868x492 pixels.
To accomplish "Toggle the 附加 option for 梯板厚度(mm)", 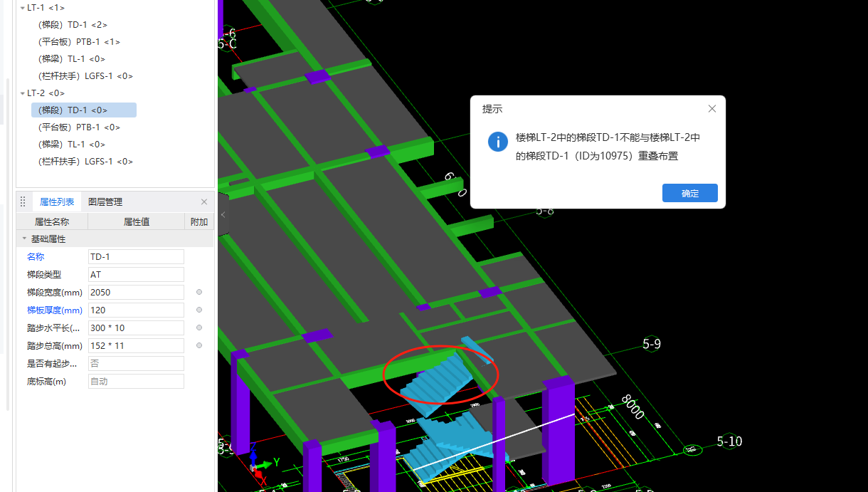I will point(199,310).
